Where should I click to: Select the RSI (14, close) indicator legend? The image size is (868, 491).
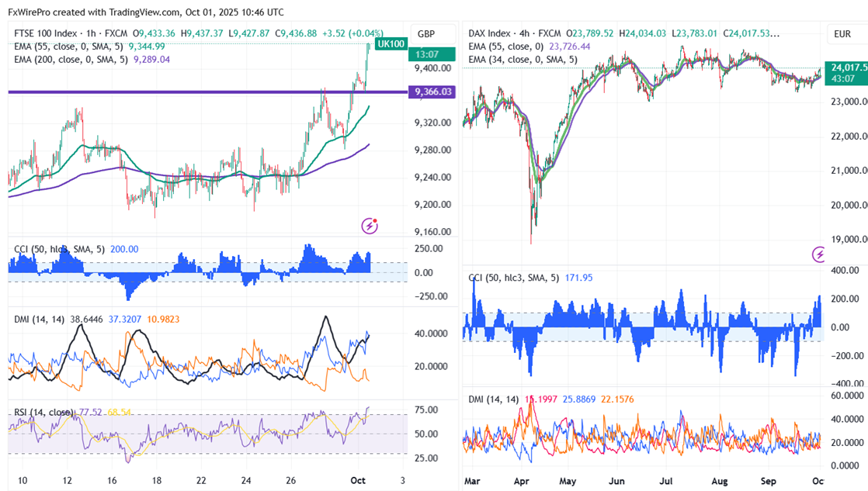pos(43,412)
